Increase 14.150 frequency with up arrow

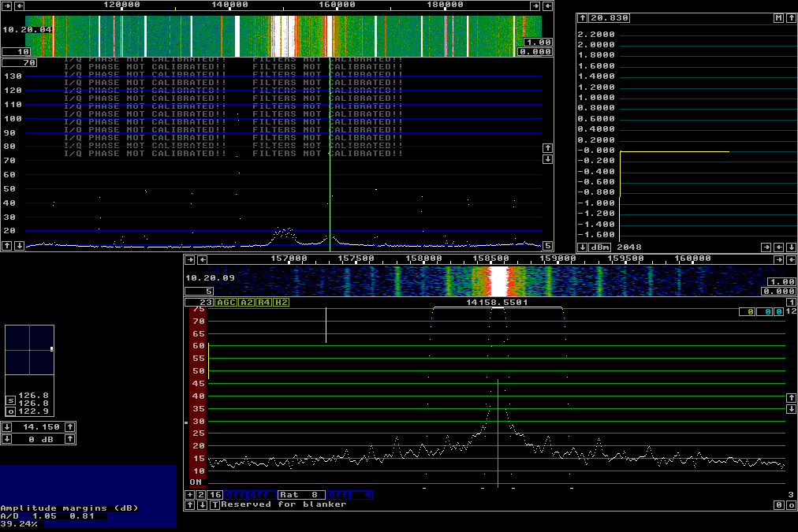70,427
